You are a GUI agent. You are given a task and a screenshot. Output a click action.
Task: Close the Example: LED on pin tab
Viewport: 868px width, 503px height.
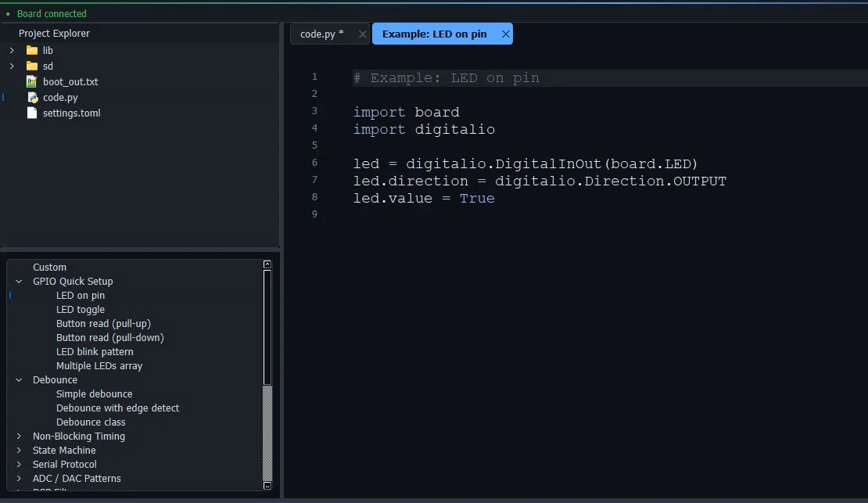[x=505, y=34]
